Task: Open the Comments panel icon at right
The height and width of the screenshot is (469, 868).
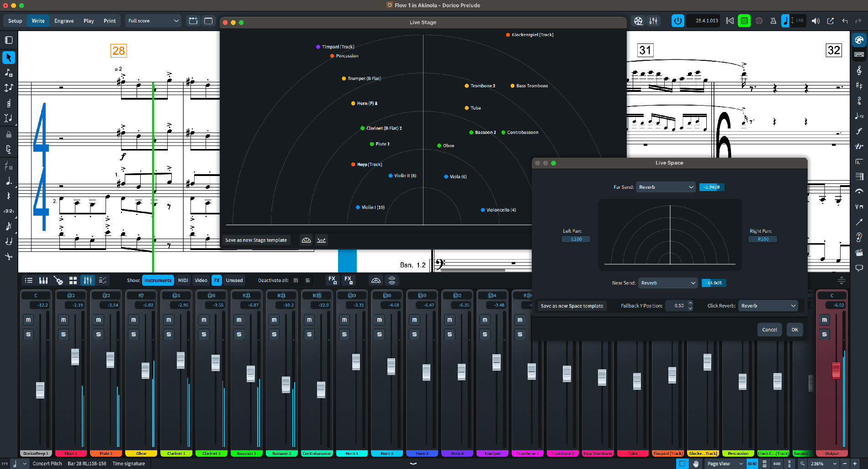Action: pos(859,268)
